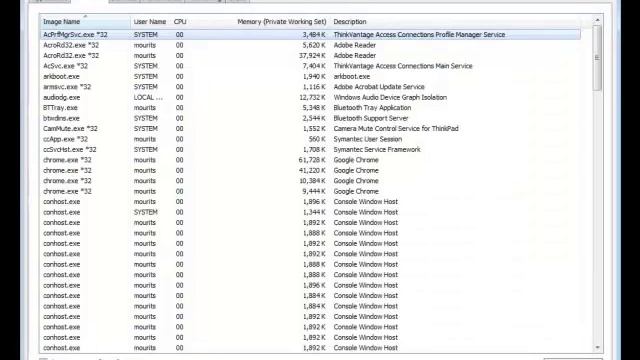Sort by Description column header
The height and width of the screenshot is (360, 640).
point(455,22)
